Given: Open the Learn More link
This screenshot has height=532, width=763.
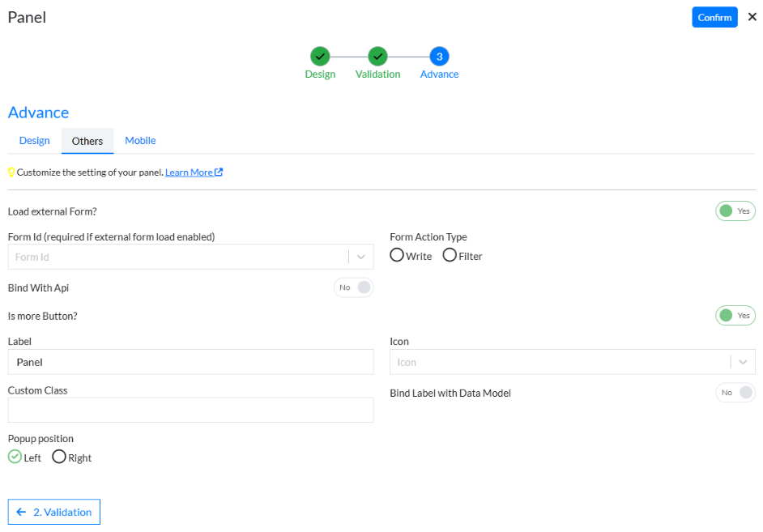Looking at the screenshot, I should click(190, 172).
